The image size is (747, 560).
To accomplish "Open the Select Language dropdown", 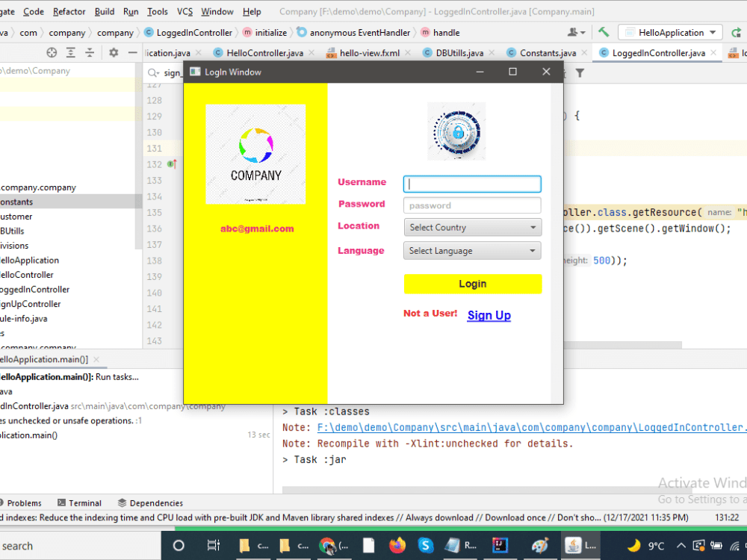I will click(472, 250).
